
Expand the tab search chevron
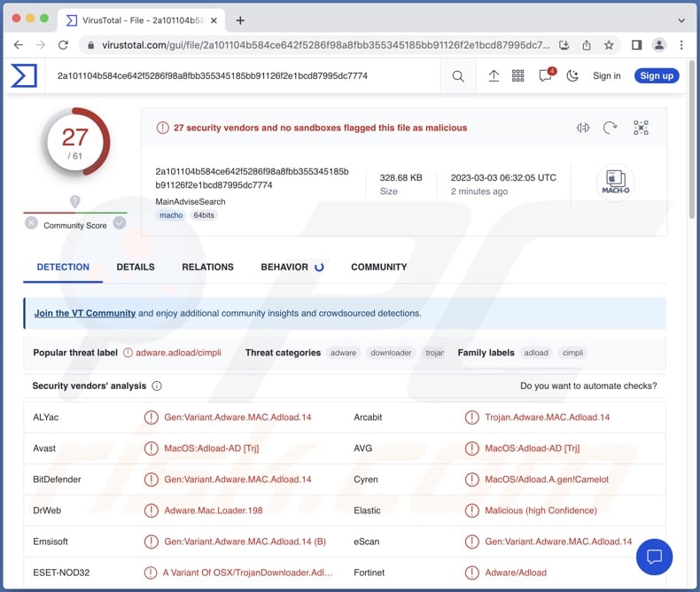click(681, 20)
